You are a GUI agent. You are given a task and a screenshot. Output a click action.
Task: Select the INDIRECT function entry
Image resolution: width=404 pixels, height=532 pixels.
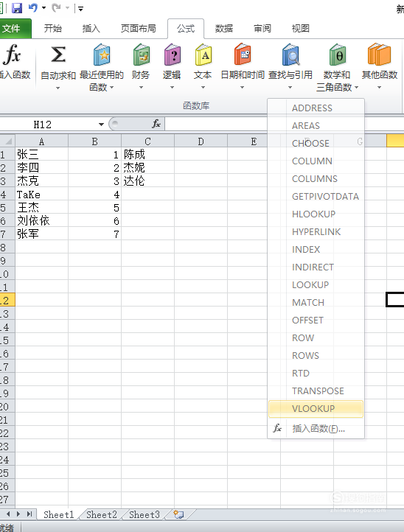tap(316, 267)
